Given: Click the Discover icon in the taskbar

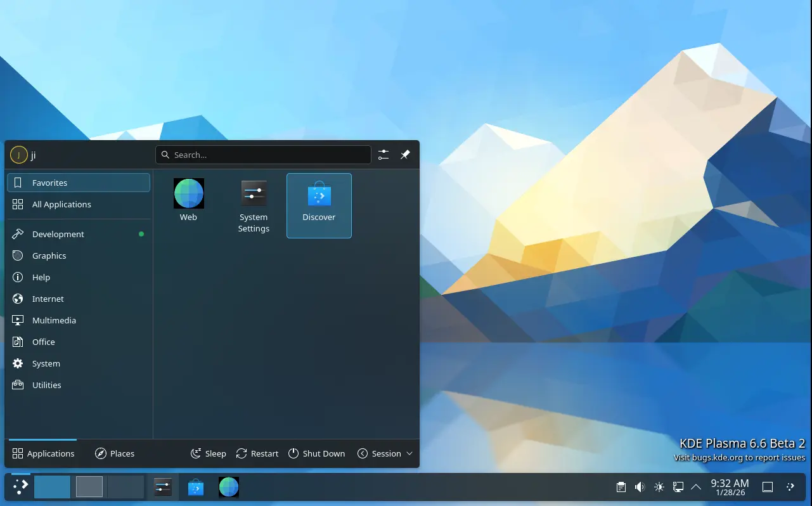Looking at the screenshot, I should 196,487.
